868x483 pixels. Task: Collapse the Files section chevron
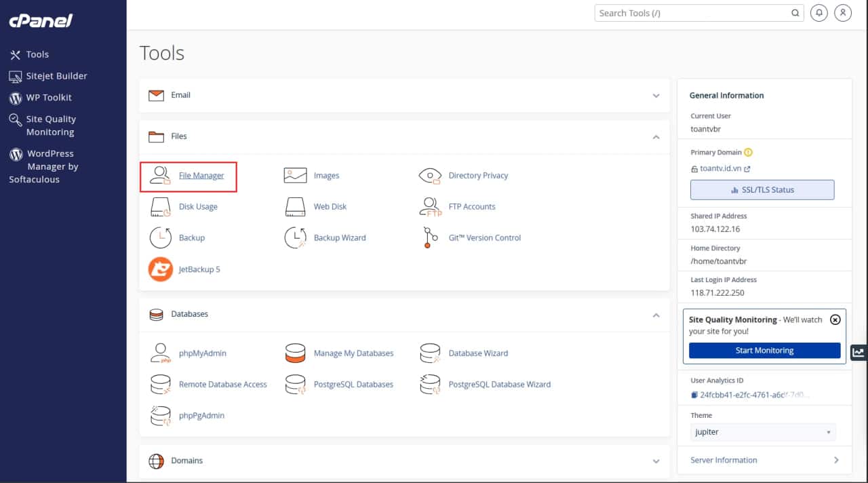656,137
